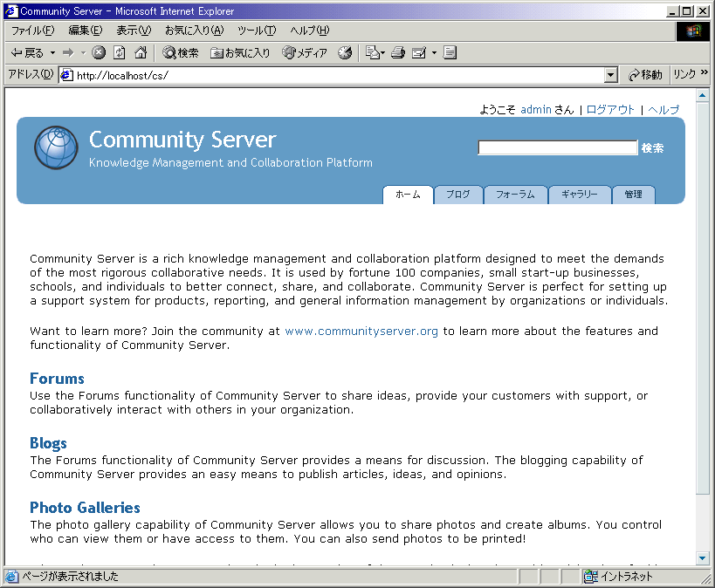Click the Blogs heading link

click(x=48, y=443)
